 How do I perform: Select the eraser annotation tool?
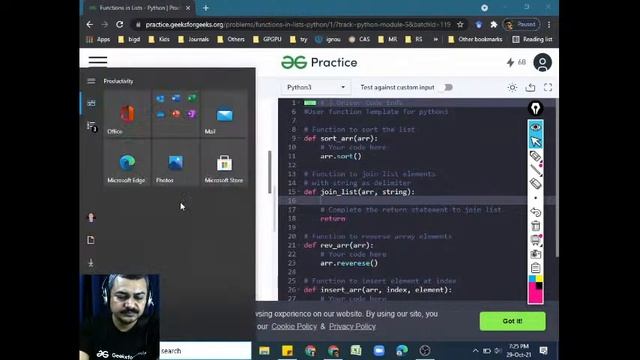click(x=536, y=183)
